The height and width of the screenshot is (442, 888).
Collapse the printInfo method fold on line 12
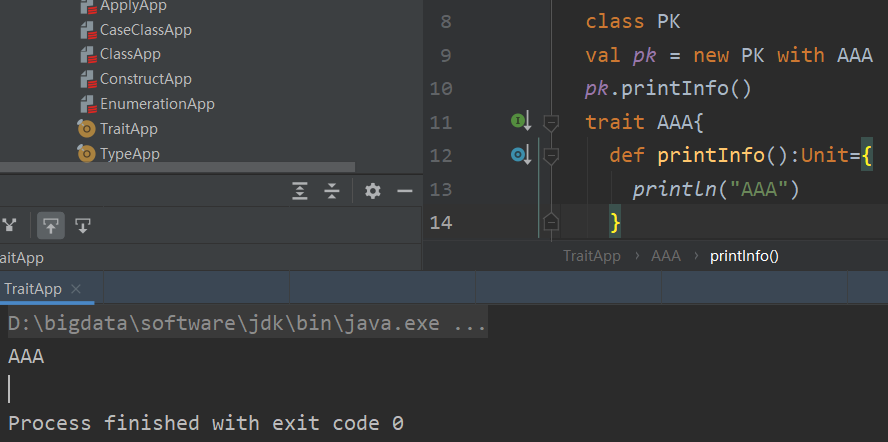(x=551, y=155)
